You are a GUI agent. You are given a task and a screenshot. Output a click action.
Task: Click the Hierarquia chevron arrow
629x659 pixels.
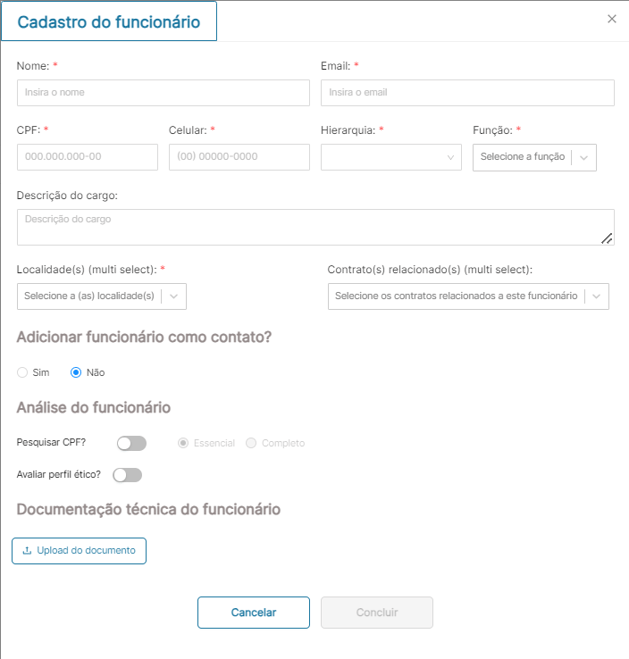[451, 158]
